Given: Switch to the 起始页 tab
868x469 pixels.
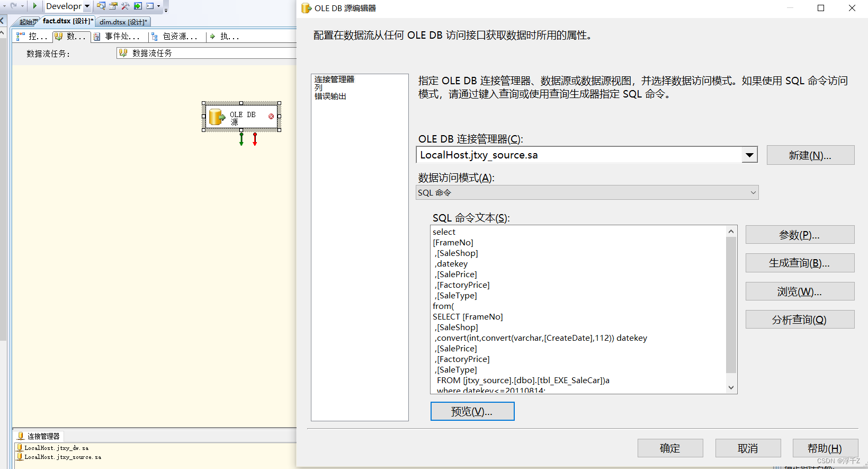Looking at the screenshot, I should coord(28,22).
